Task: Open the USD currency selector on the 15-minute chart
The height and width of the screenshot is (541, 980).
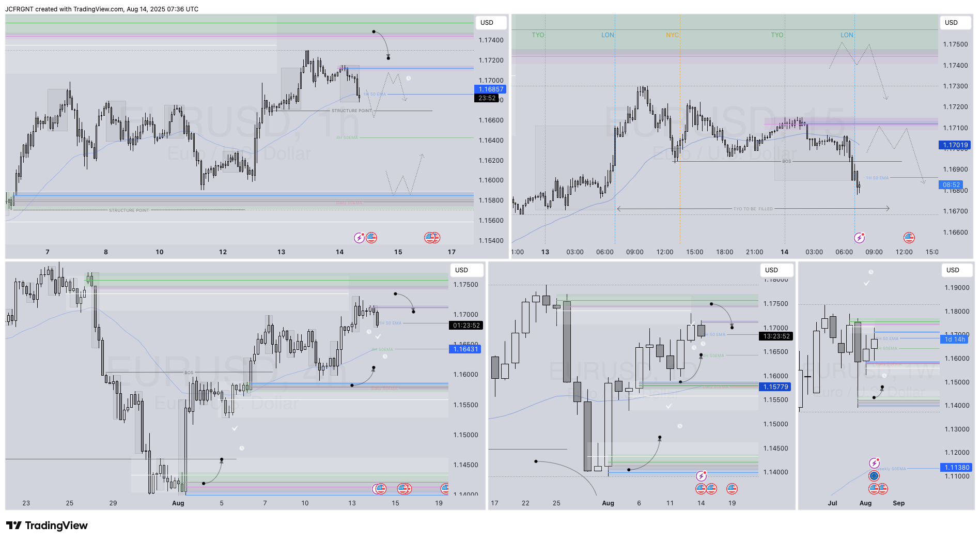Action: coord(955,23)
